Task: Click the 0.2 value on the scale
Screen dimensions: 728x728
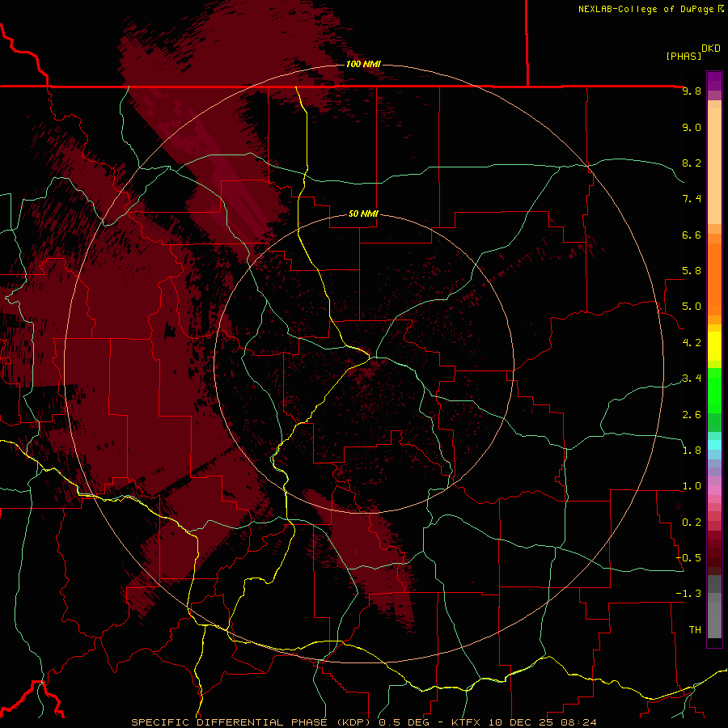Action: (x=692, y=523)
